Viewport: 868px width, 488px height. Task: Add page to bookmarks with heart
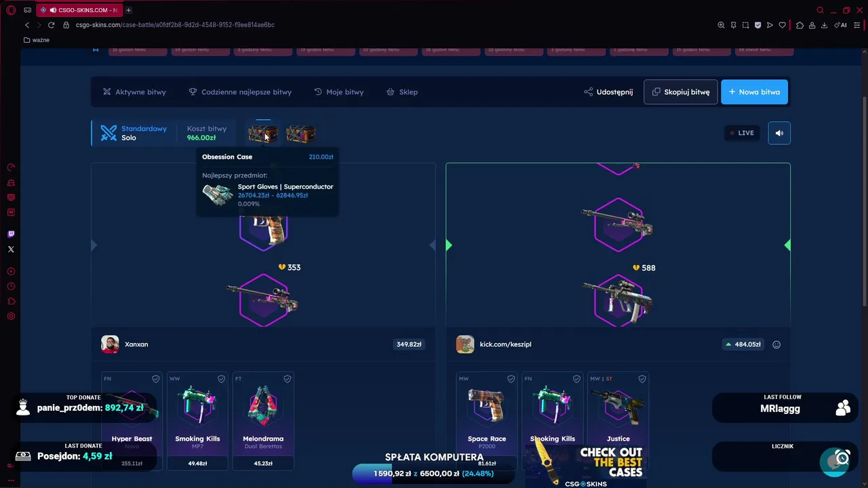(782, 25)
